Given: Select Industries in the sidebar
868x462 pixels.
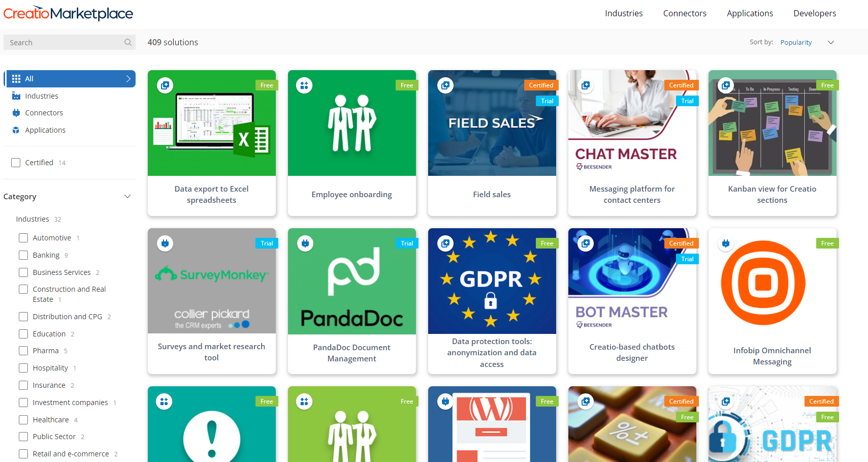Looking at the screenshot, I should tap(42, 96).
